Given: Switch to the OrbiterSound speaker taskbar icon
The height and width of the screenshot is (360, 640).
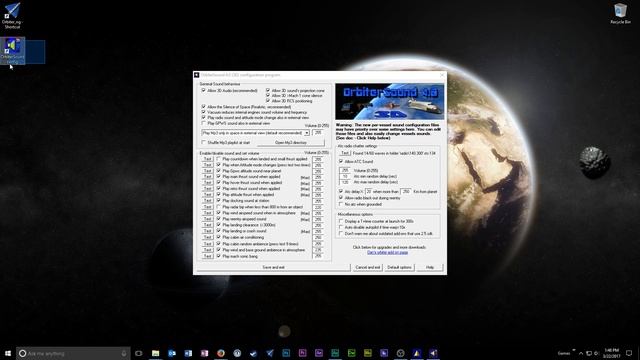Looking at the screenshot, I should coord(433,353).
